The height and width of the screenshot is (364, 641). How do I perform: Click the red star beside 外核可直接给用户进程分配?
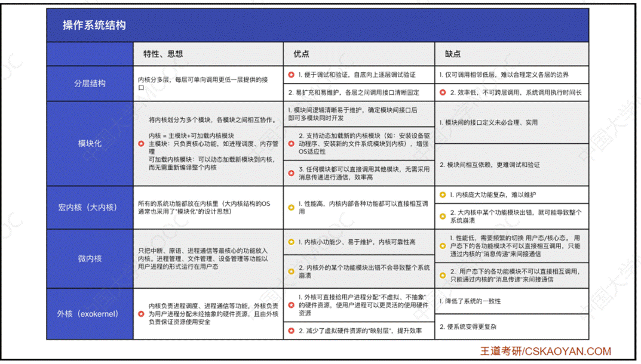point(291,305)
